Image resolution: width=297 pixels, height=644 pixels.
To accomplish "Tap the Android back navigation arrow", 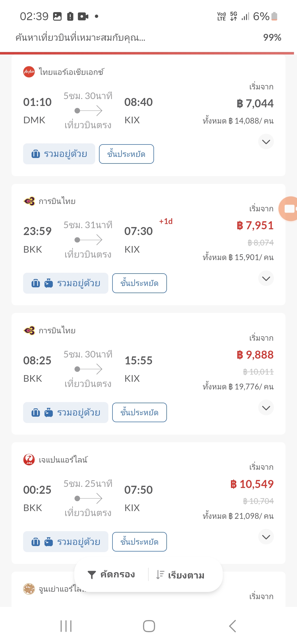I will tap(232, 626).
